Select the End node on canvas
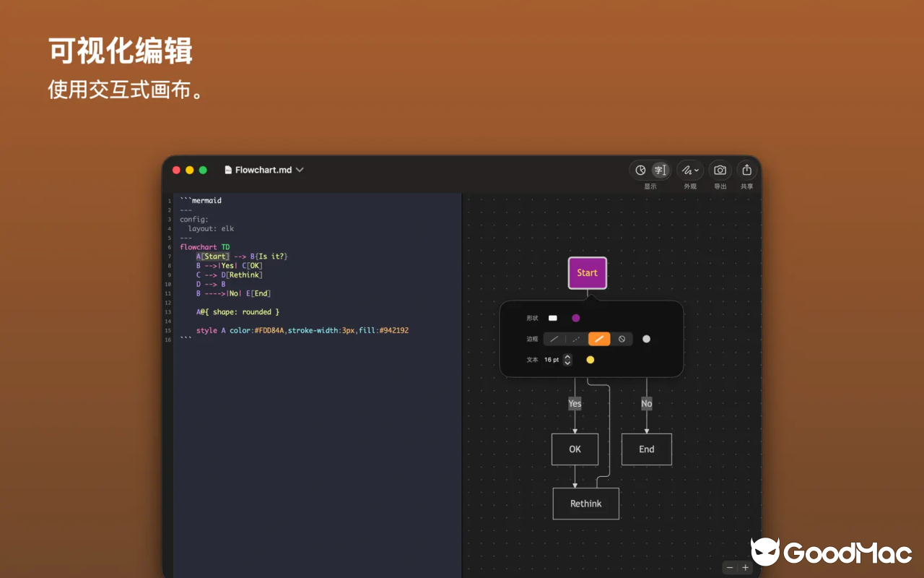 pyautogui.click(x=647, y=449)
